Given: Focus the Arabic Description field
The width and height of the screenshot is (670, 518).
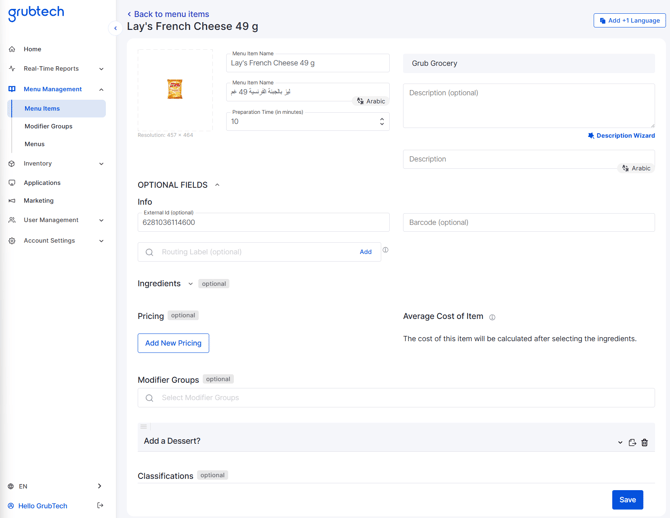Looking at the screenshot, I should [x=529, y=159].
